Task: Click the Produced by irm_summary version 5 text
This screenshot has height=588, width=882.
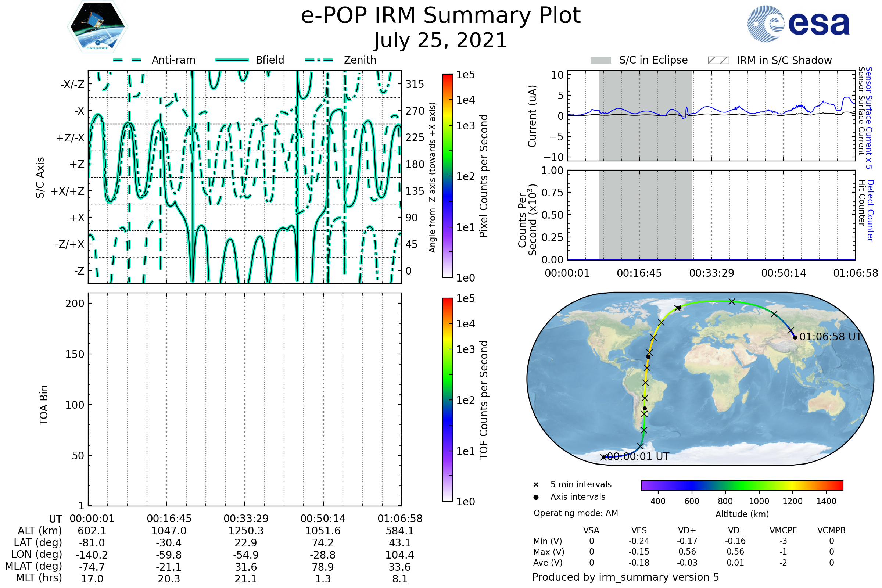Action: click(625, 577)
